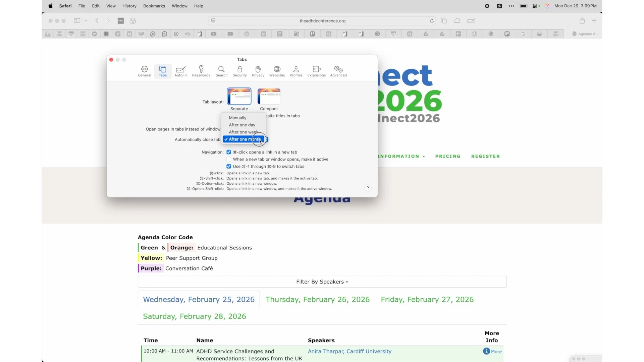The image size is (644, 362).
Task: Enable "When a new tab or window opens, make it active"
Action: [x=229, y=159]
